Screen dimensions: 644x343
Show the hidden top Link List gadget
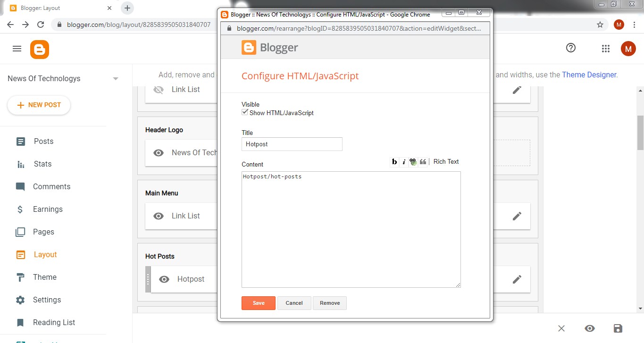159,90
